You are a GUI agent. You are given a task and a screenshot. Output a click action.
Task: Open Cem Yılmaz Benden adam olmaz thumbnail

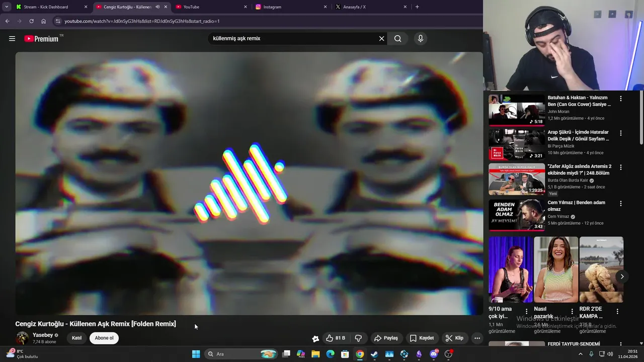tap(517, 215)
